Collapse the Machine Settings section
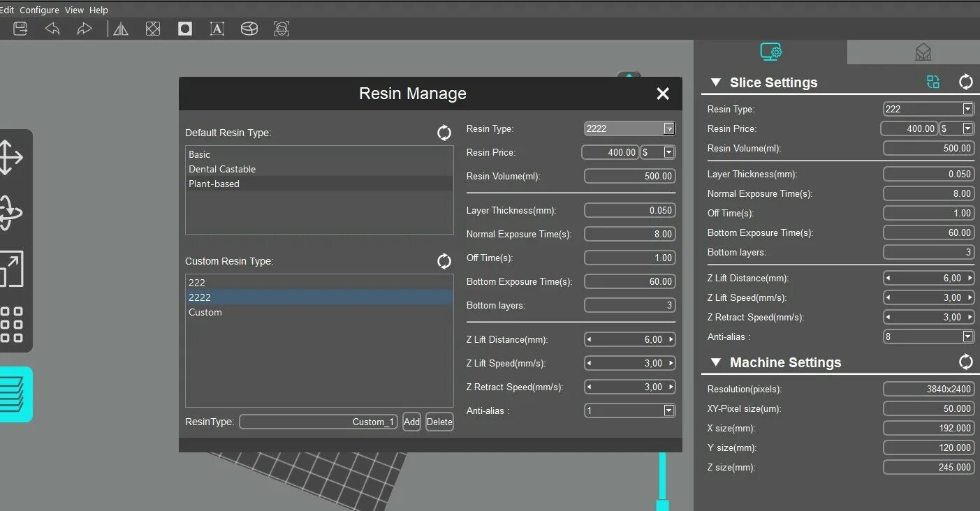The image size is (980, 511). (715, 362)
